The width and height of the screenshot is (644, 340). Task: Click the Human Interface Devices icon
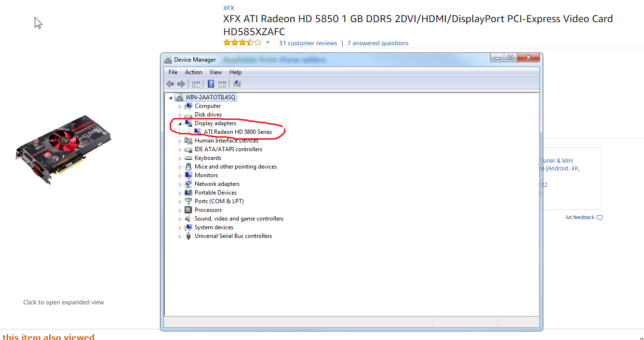coord(188,141)
